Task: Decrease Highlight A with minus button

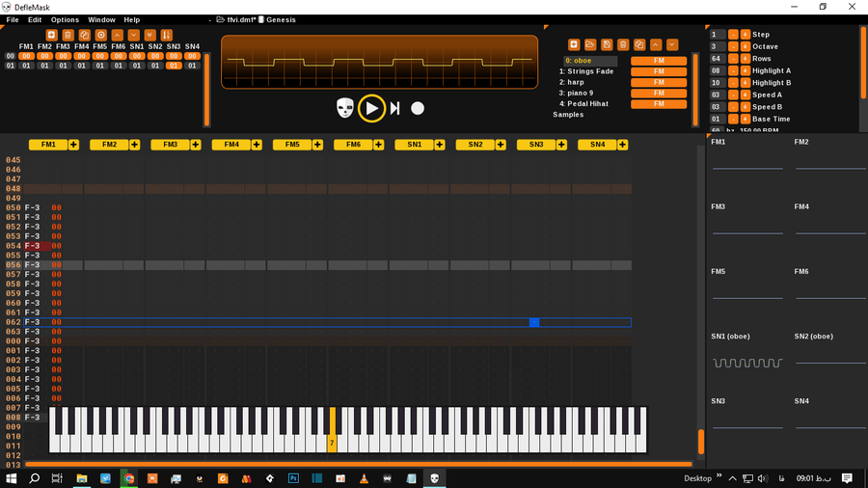Action: pos(733,70)
